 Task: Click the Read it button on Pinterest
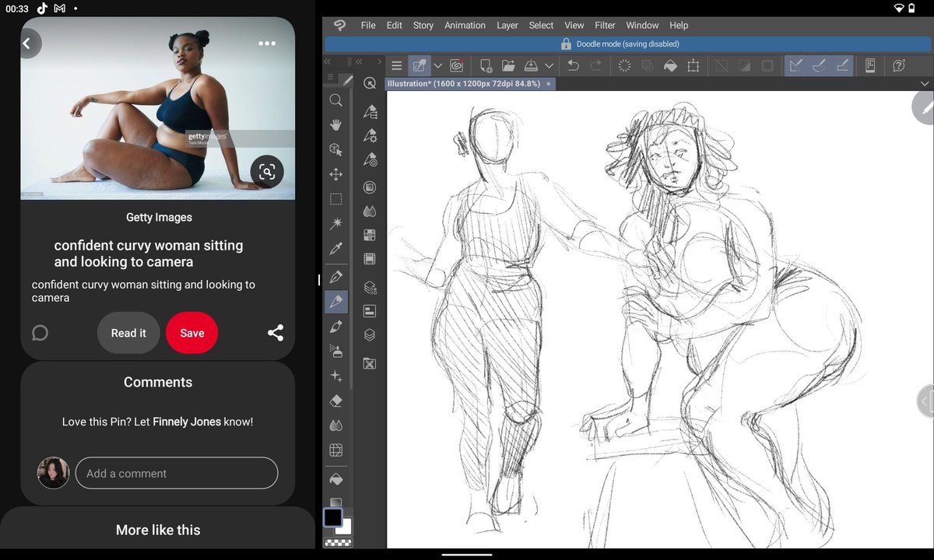(128, 333)
